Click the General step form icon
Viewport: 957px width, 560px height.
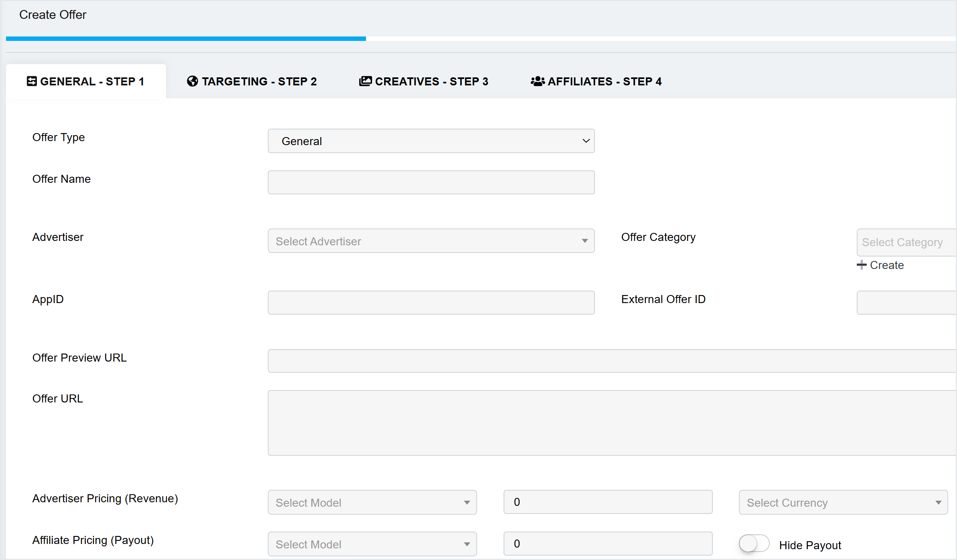[32, 81]
